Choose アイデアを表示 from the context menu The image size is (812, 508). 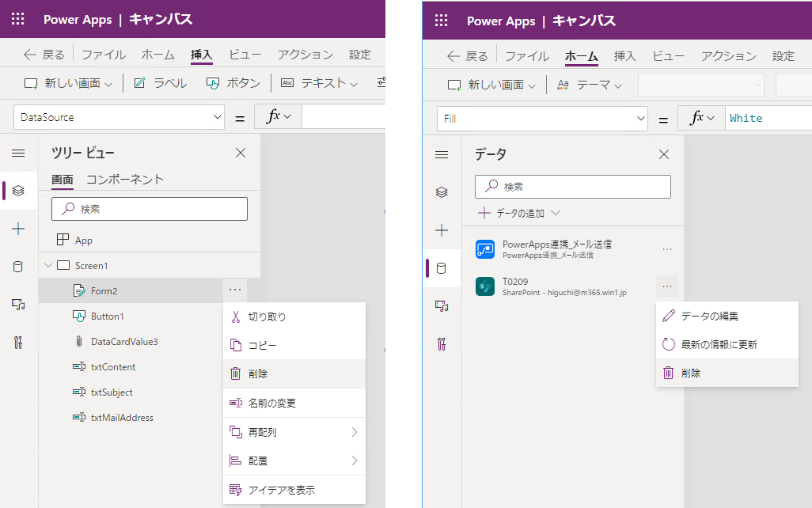click(294, 490)
